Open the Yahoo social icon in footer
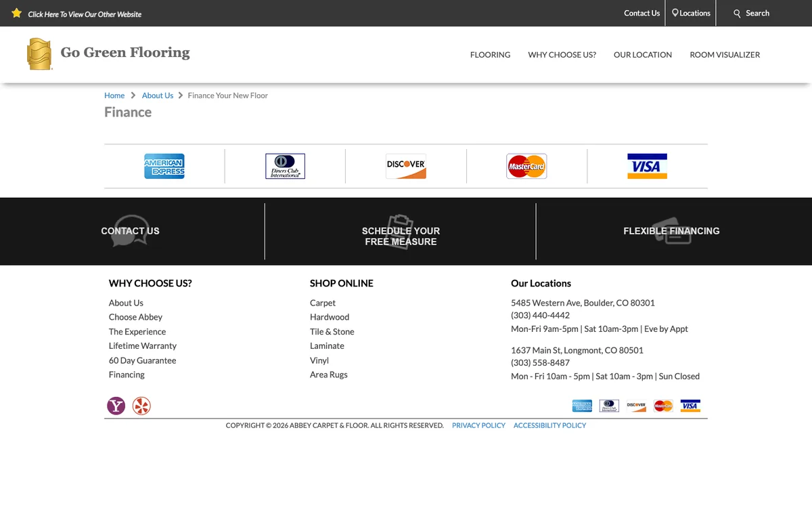This screenshot has width=812, height=508. (x=116, y=406)
